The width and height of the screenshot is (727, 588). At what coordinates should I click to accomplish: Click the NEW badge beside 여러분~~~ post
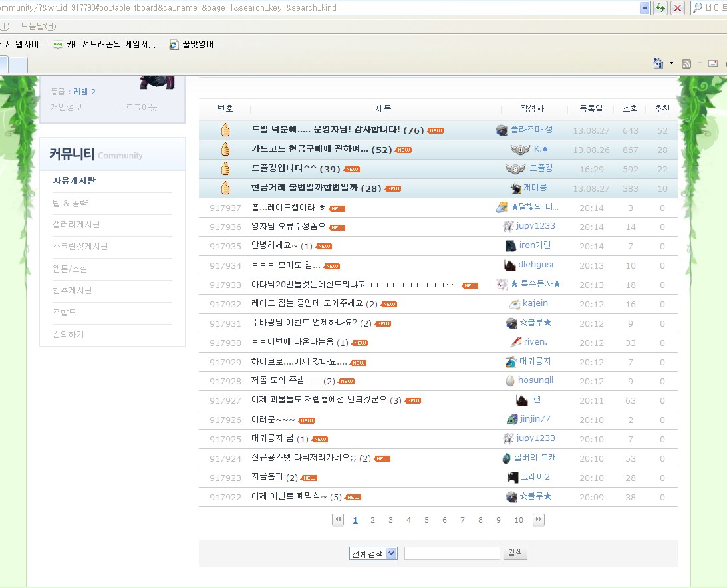click(306, 420)
